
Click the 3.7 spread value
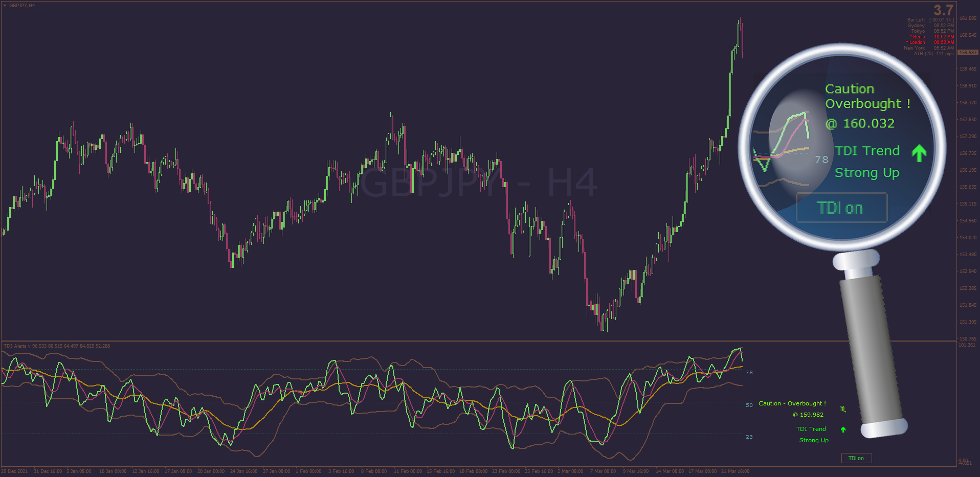(x=943, y=10)
